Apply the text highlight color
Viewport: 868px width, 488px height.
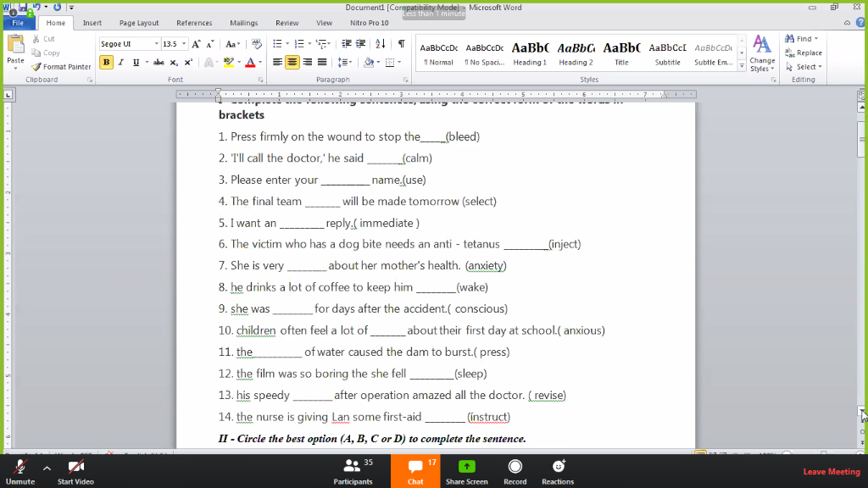pos(228,62)
